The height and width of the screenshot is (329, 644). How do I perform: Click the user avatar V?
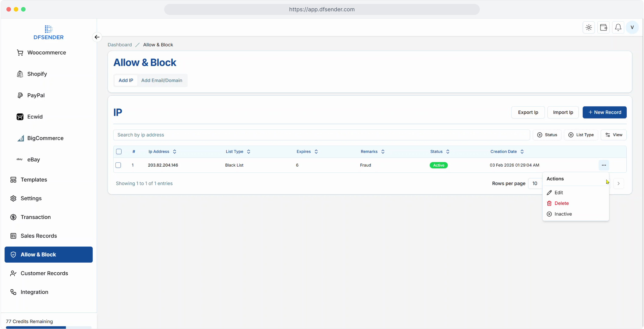632,27
